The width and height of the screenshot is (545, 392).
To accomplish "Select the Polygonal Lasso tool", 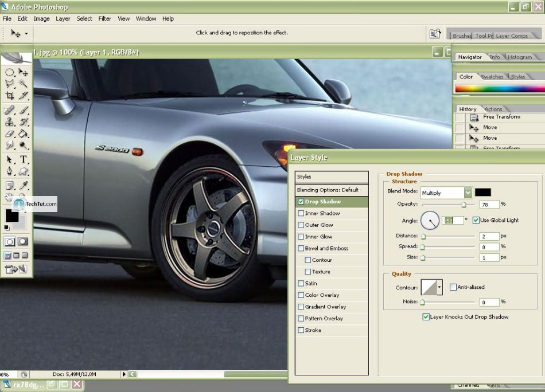I will click(x=9, y=83).
